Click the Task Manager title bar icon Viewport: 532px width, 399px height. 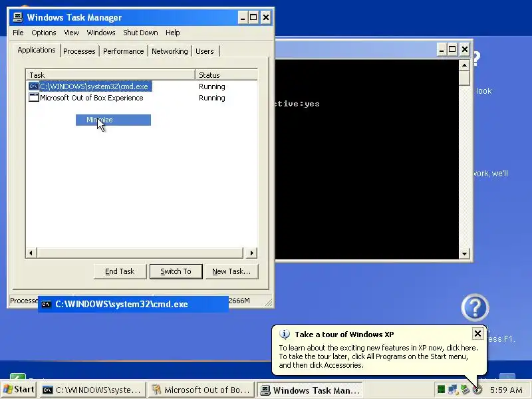[x=18, y=17]
